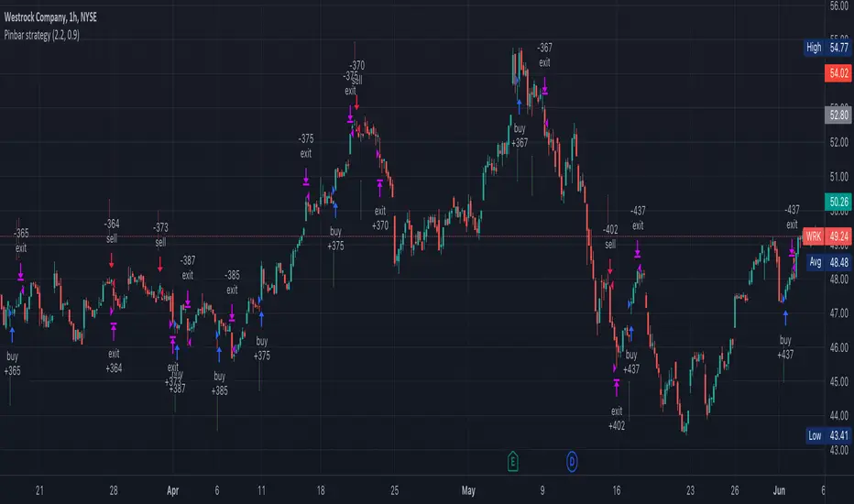Click the May date on time axis
The height and width of the screenshot is (504, 854).
(x=468, y=490)
